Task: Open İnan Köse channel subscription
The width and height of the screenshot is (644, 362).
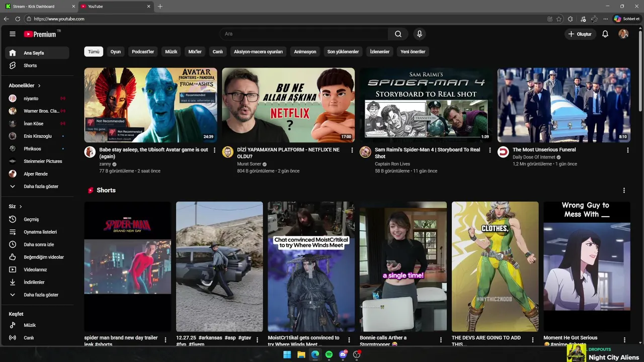Action: click(x=37, y=124)
